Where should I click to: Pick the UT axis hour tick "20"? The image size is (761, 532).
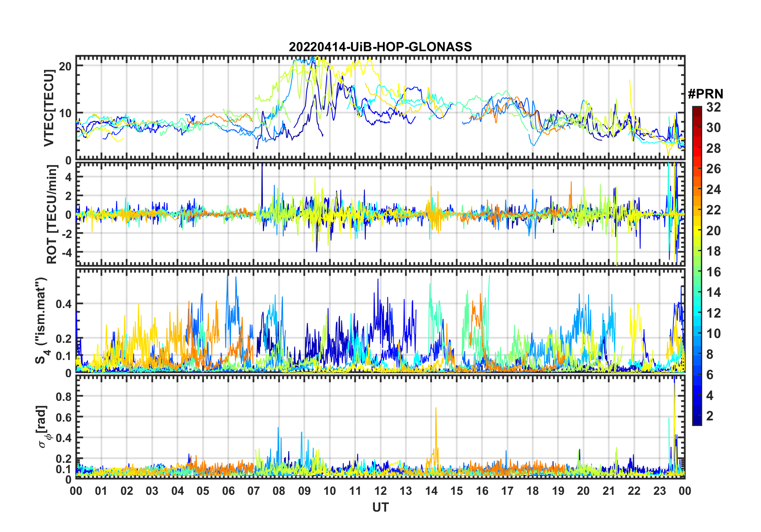click(583, 491)
